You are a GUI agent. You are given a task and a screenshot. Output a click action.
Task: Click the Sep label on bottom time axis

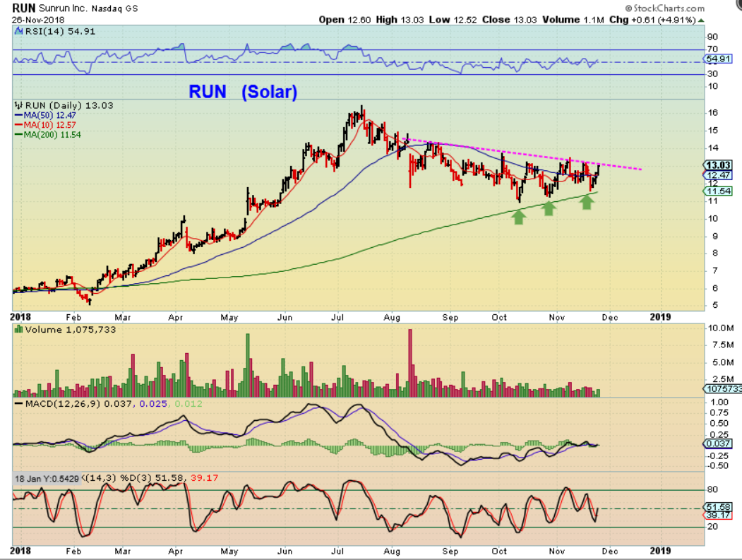(x=450, y=551)
